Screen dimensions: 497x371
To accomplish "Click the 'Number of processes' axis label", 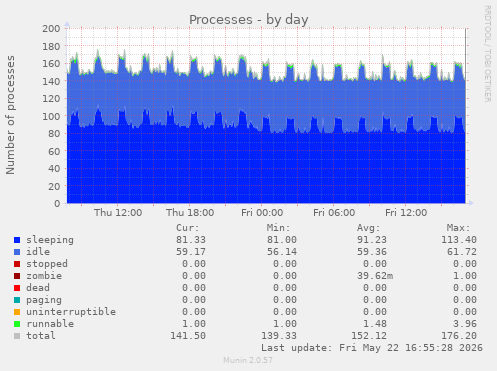I will (x=10, y=115).
